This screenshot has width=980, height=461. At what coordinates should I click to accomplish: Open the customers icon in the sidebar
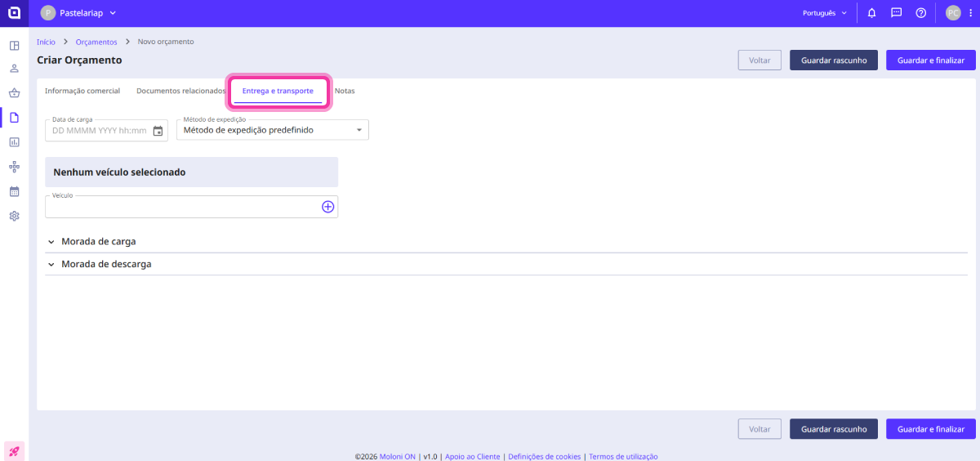coord(14,69)
